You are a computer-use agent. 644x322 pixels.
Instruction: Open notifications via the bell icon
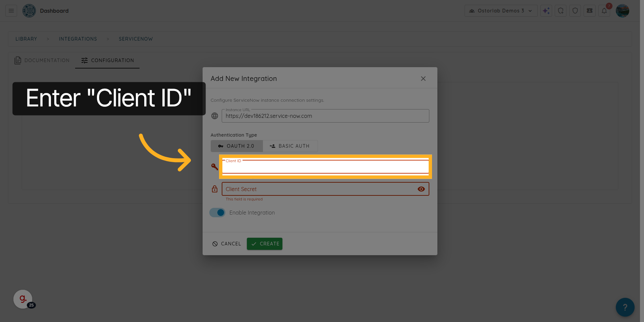pos(604,10)
